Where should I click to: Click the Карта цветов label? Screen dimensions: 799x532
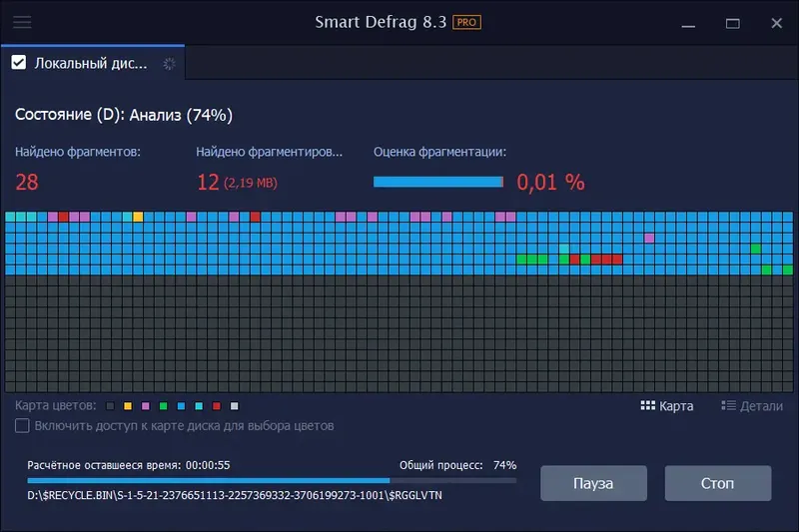pos(56,405)
